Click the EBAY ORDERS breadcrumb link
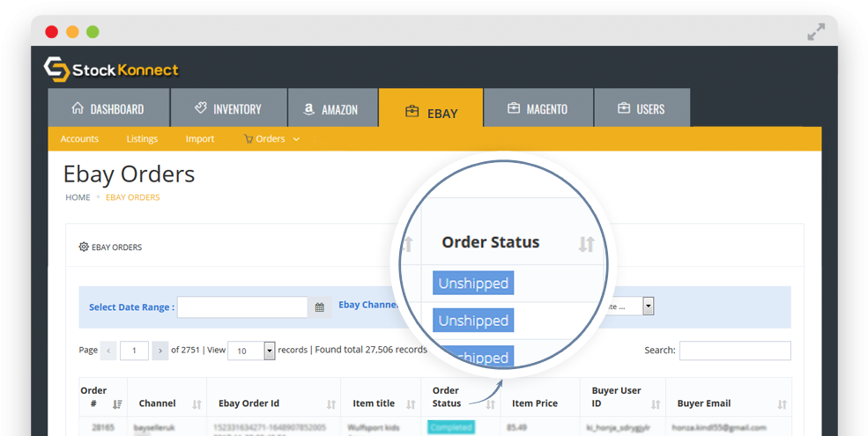The width and height of the screenshot is (868, 436). click(x=133, y=197)
